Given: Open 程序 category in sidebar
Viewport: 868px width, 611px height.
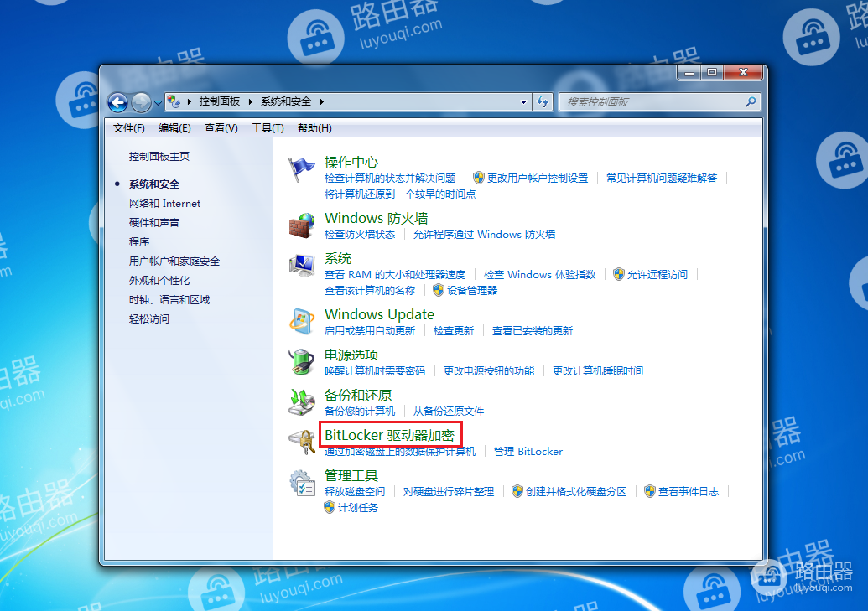Looking at the screenshot, I should pos(139,242).
